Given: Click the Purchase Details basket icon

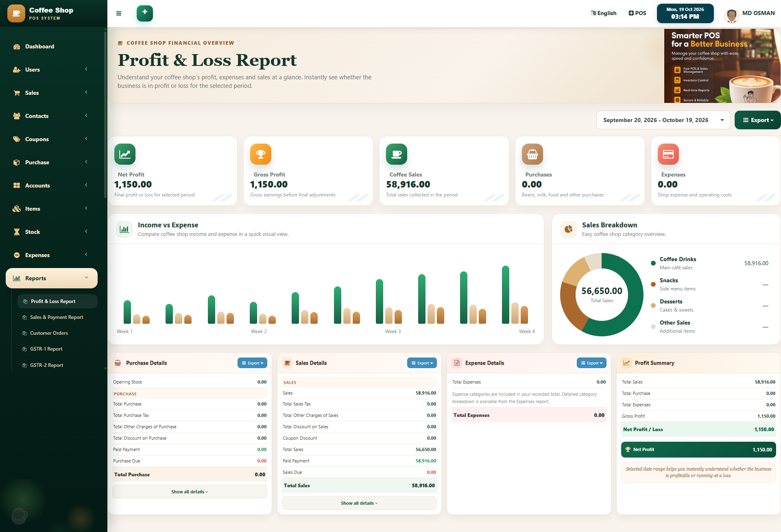Looking at the screenshot, I should tap(118, 363).
